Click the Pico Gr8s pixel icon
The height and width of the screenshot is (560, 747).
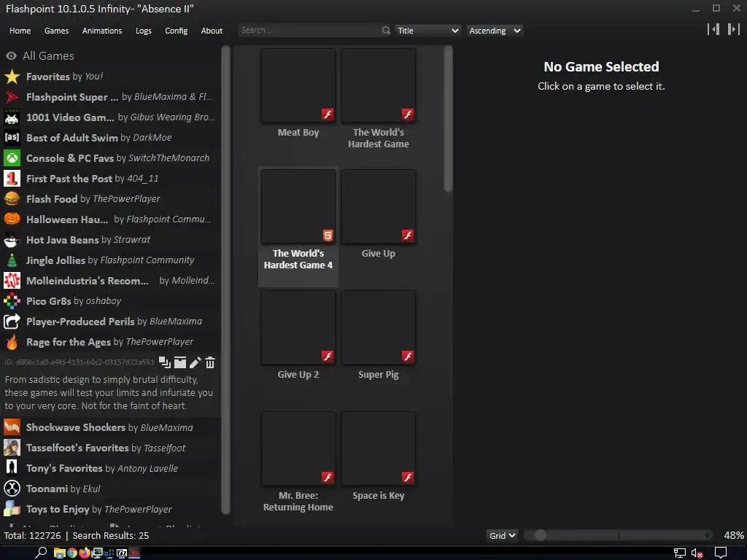(12, 301)
